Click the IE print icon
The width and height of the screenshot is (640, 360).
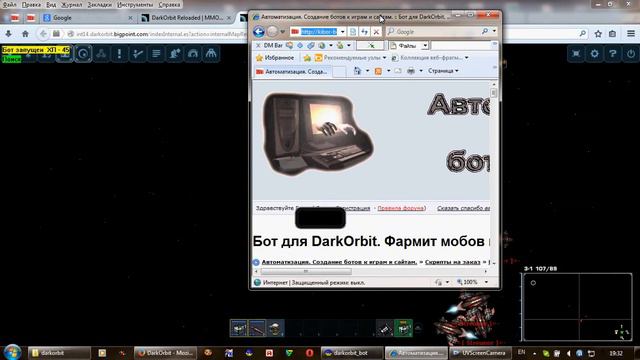click(x=411, y=71)
